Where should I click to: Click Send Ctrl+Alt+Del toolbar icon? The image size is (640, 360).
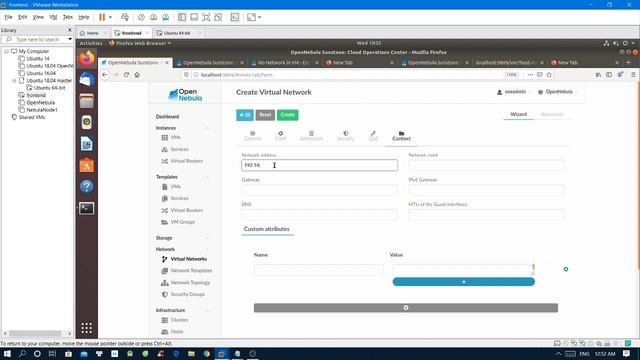click(x=125, y=17)
